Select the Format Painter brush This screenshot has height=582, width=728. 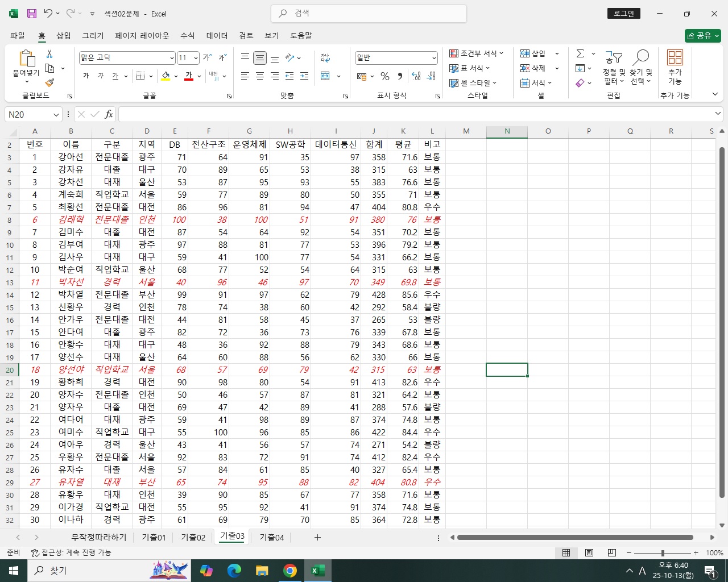(x=49, y=82)
